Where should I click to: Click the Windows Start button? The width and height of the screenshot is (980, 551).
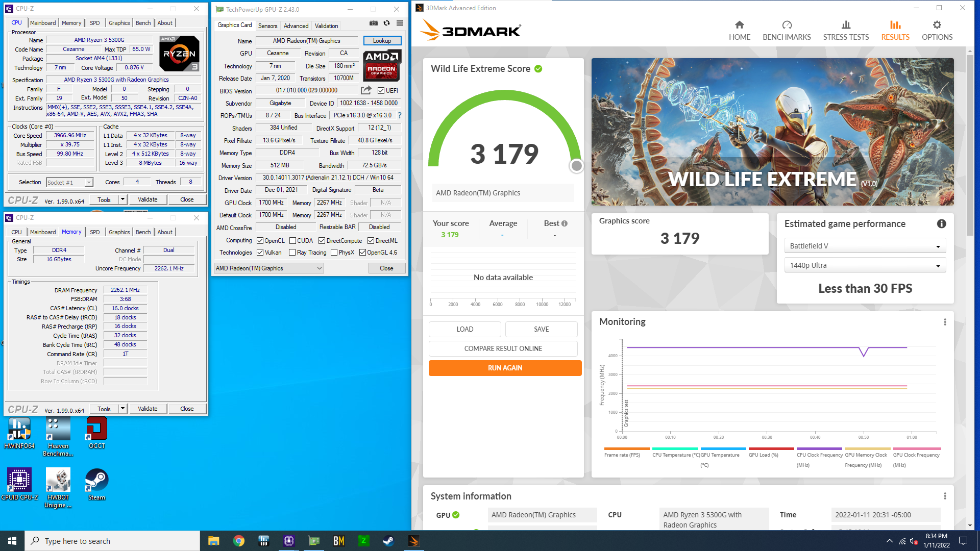pos(12,541)
